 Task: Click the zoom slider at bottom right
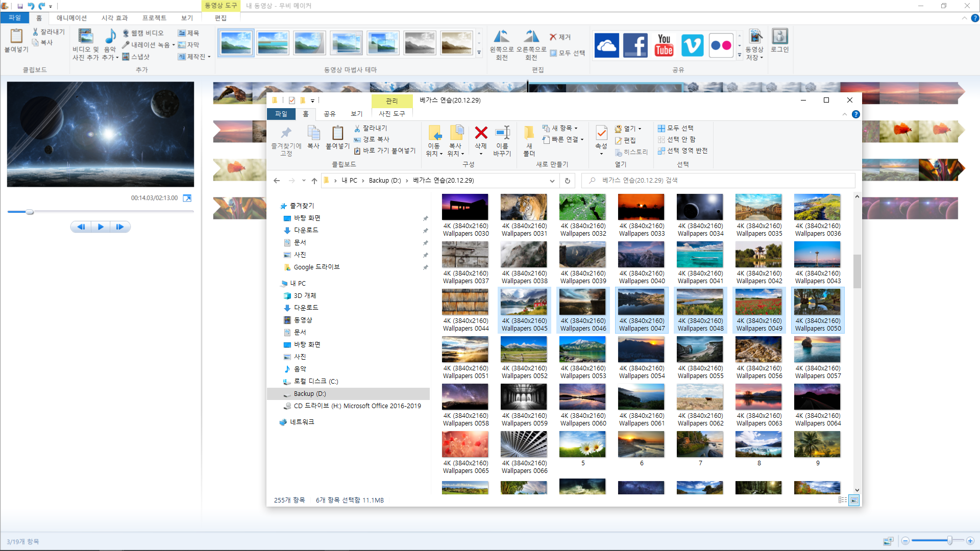[x=949, y=540]
